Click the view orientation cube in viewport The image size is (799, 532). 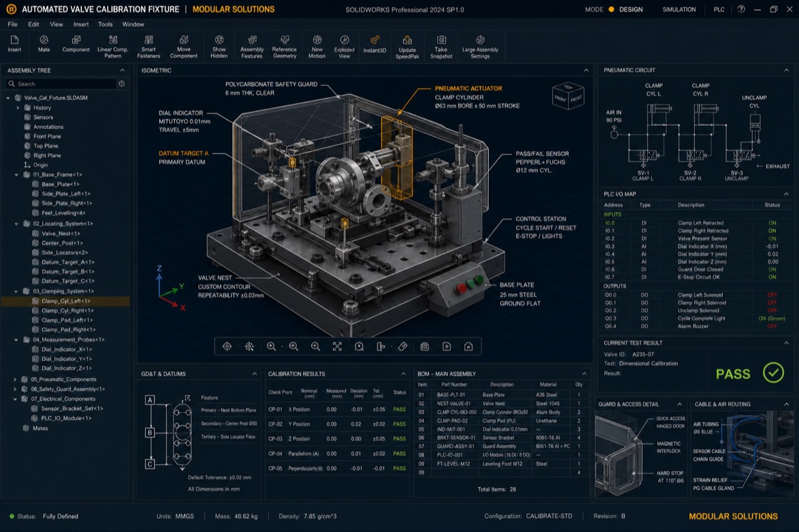point(568,96)
